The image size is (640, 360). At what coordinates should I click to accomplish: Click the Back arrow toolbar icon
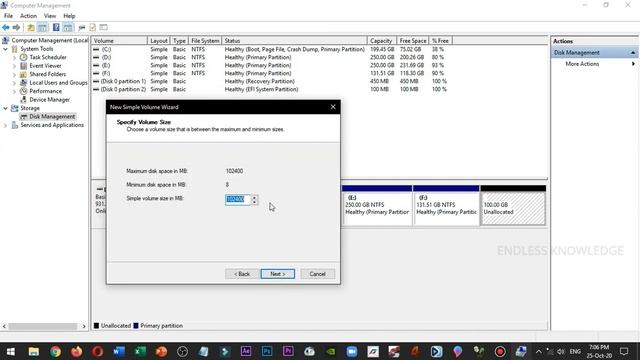6,27
